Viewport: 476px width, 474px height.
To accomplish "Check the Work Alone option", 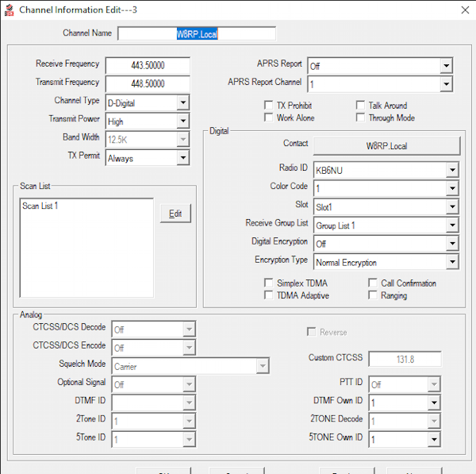I will click(269, 118).
